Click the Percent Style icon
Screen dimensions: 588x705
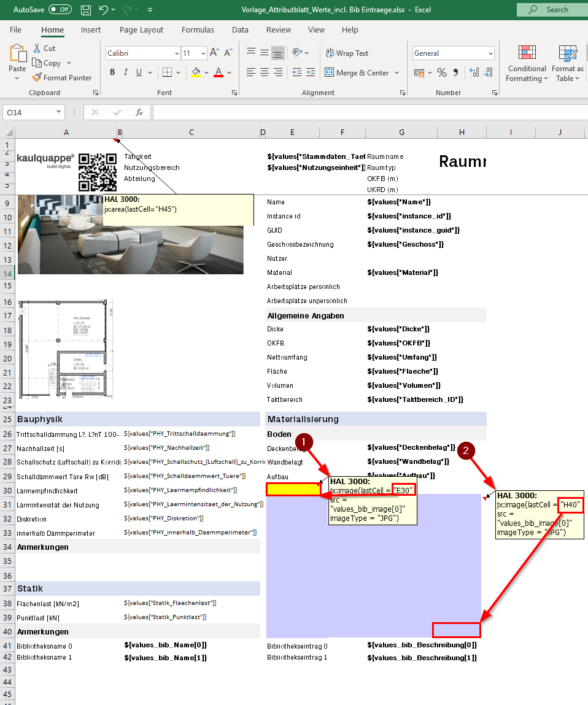pyautogui.click(x=442, y=72)
